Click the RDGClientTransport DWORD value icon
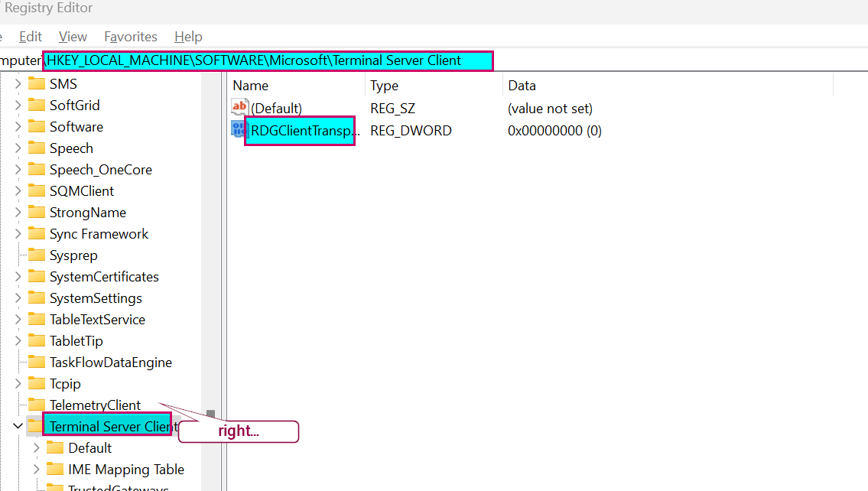 [x=239, y=129]
